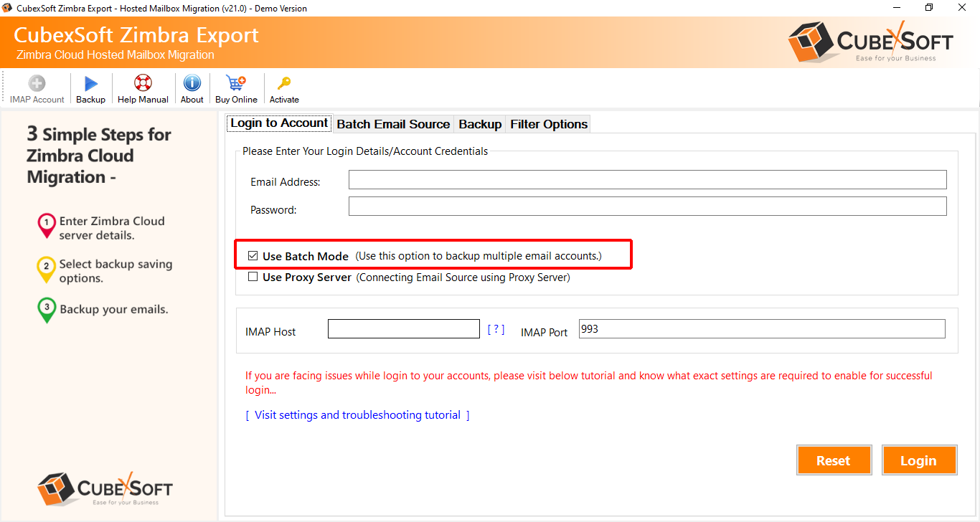Close the CubexSoft window

pos(962,8)
